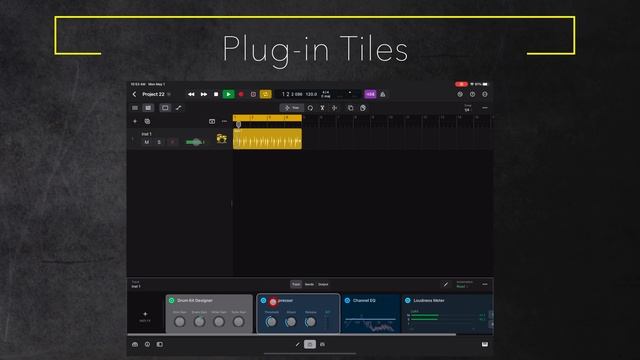Go back with the left chevron by Project 22
This screenshot has width=640, height=360.
134,94
